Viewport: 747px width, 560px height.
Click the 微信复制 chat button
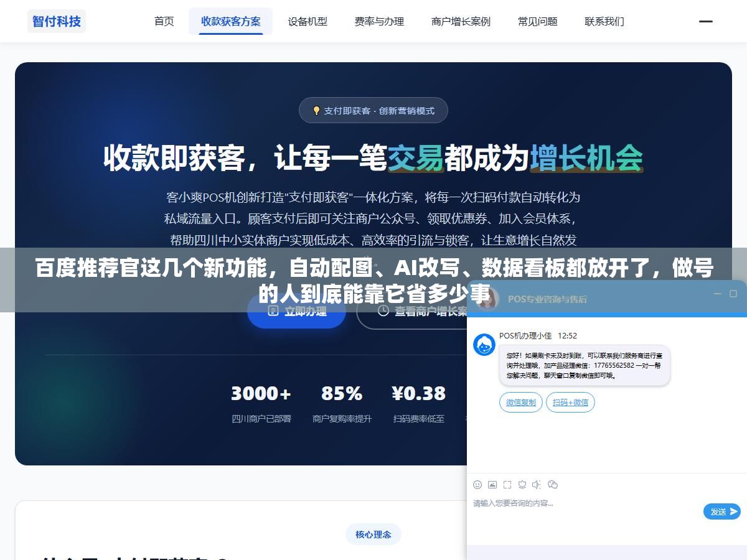pos(521,403)
